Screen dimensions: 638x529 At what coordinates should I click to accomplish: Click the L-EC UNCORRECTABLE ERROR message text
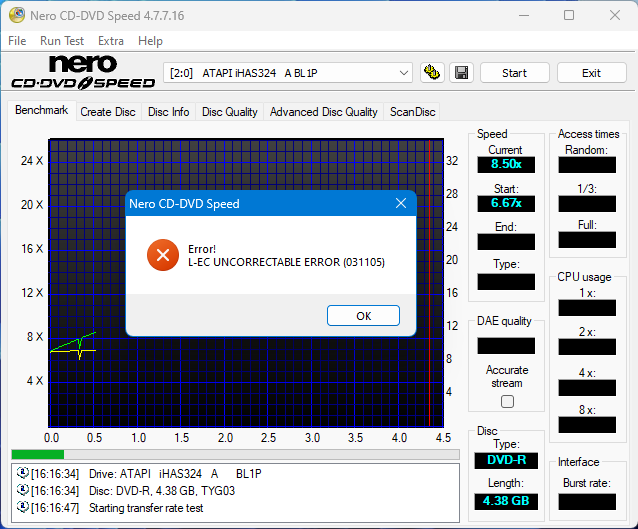point(286,262)
